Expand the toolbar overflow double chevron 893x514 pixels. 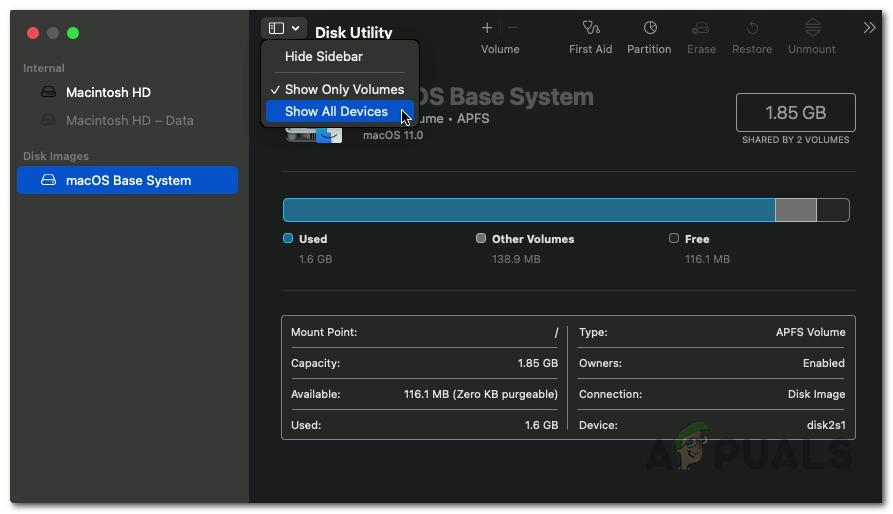pyautogui.click(x=869, y=28)
